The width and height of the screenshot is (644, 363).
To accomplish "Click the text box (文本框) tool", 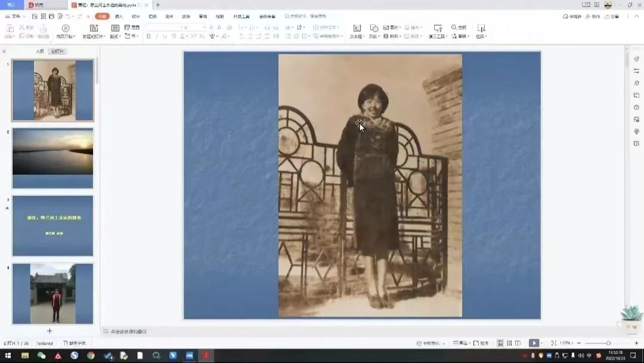I will point(357,29).
